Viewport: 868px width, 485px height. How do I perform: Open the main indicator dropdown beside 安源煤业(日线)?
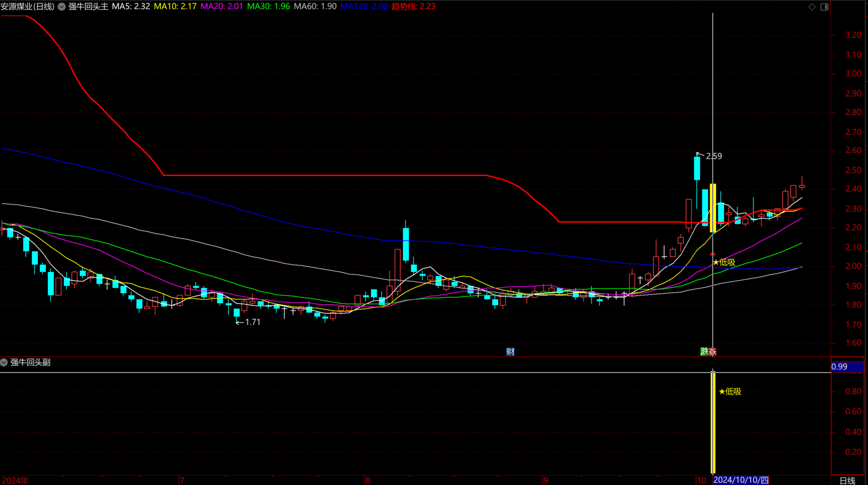click(62, 7)
